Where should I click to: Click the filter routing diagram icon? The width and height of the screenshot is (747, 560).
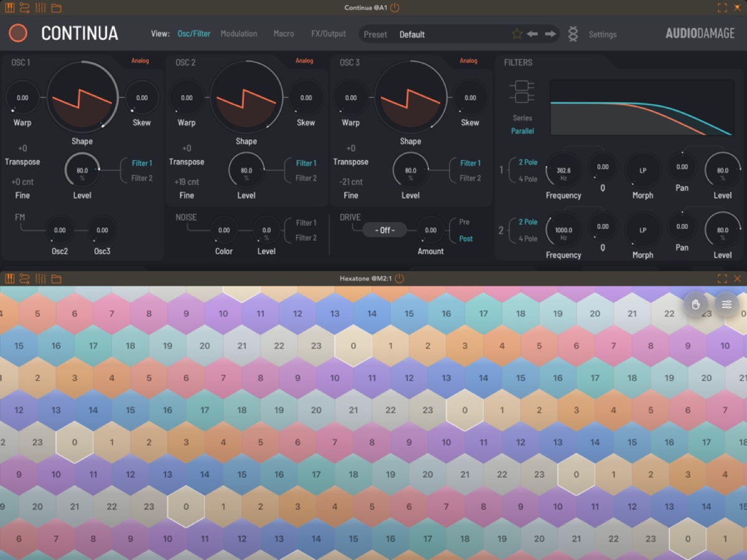pos(522,92)
